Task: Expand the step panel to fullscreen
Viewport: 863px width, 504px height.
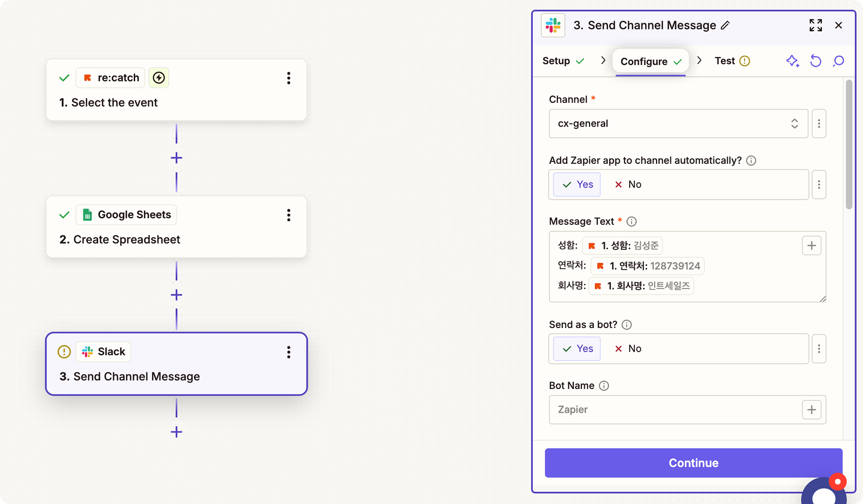Action: click(x=815, y=25)
